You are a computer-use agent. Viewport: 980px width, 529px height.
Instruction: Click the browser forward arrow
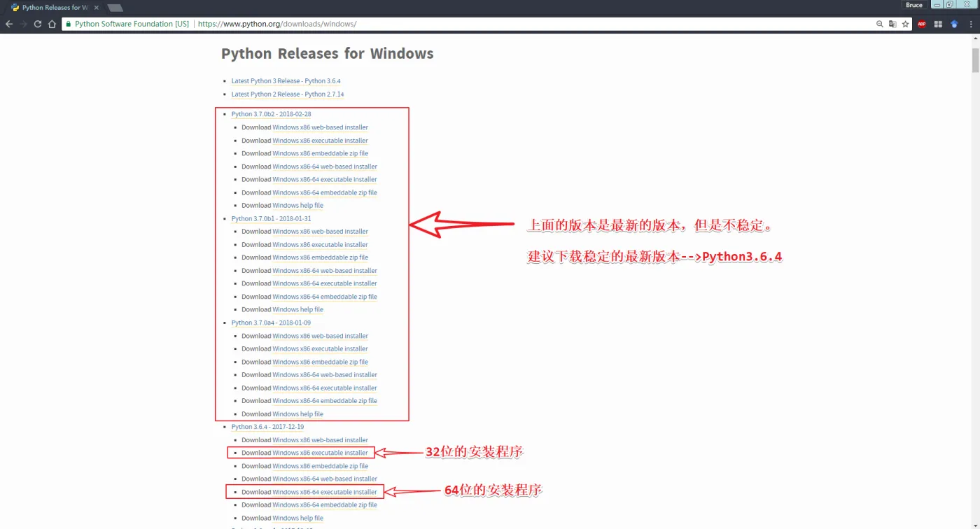[x=24, y=24]
